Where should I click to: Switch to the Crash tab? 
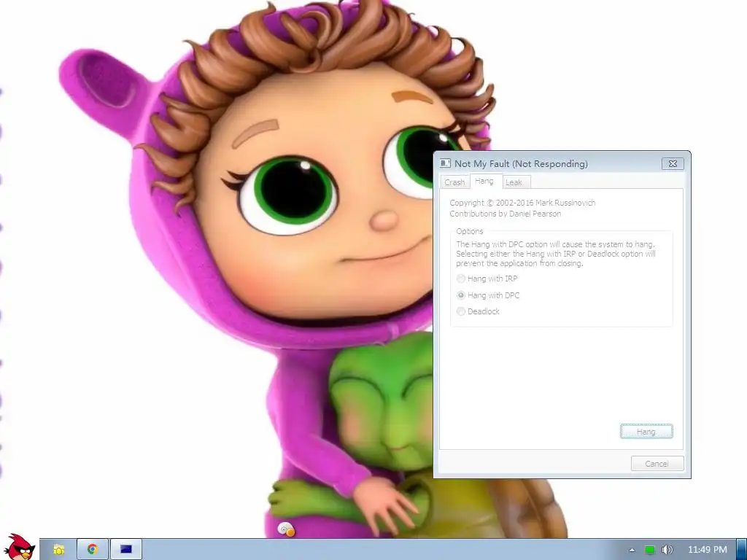pos(454,182)
